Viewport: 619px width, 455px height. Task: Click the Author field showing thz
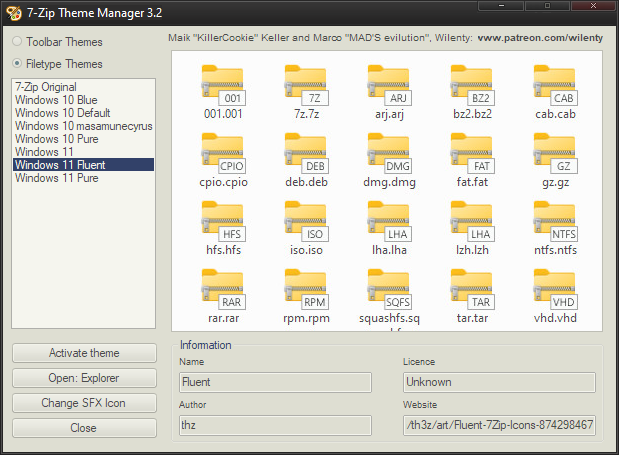pyautogui.click(x=275, y=425)
